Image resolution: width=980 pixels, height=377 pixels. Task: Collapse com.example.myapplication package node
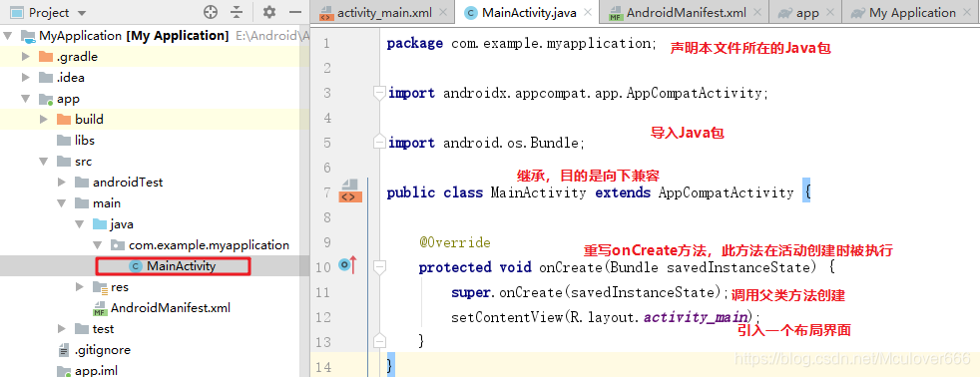tap(98, 244)
